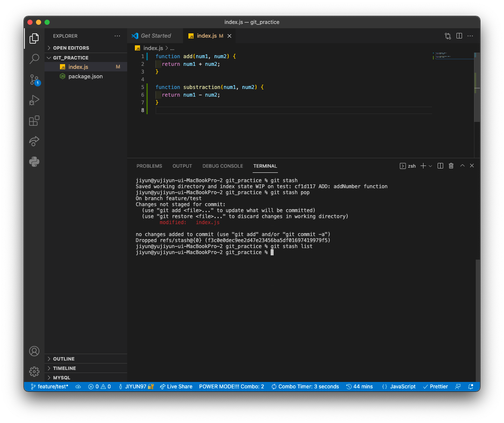Open the Live Share activity bar icon
Image resolution: width=504 pixels, height=423 pixels.
[x=34, y=141]
